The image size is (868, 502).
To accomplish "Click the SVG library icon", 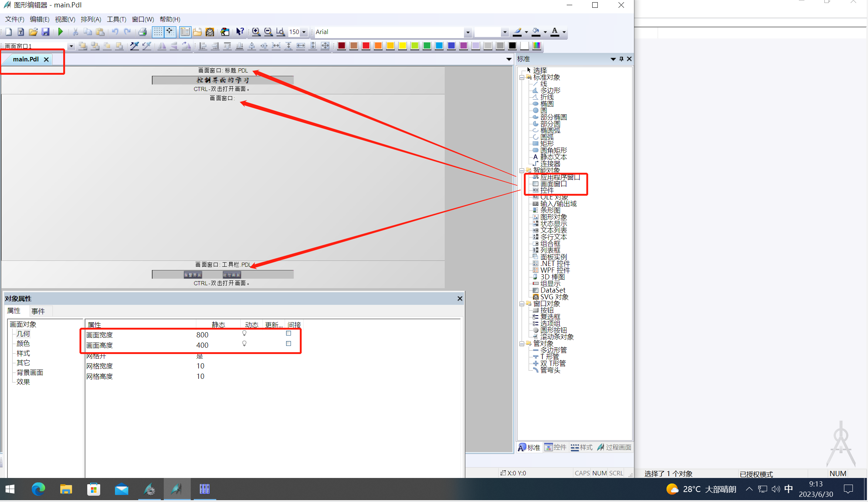I will tap(210, 32).
